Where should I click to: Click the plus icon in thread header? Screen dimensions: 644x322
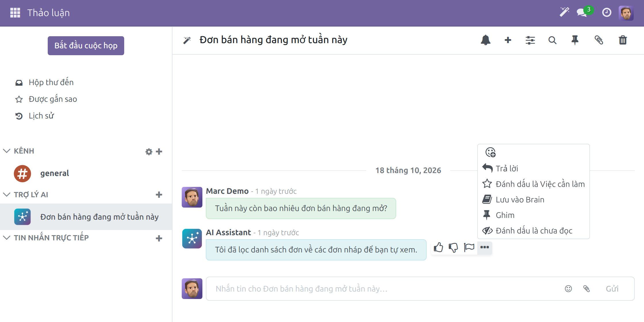click(x=508, y=40)
